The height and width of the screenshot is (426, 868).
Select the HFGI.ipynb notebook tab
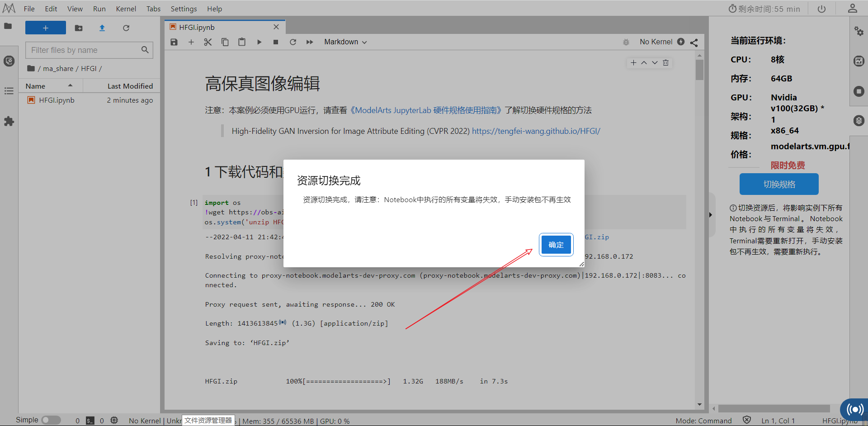(x=225, y=27)
